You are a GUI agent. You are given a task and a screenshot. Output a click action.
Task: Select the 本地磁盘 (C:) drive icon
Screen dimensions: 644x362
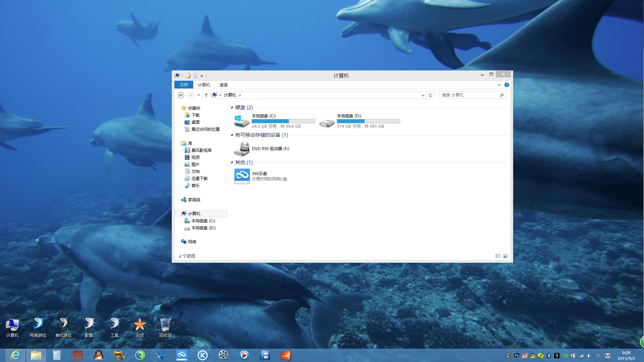click(241, 121)
